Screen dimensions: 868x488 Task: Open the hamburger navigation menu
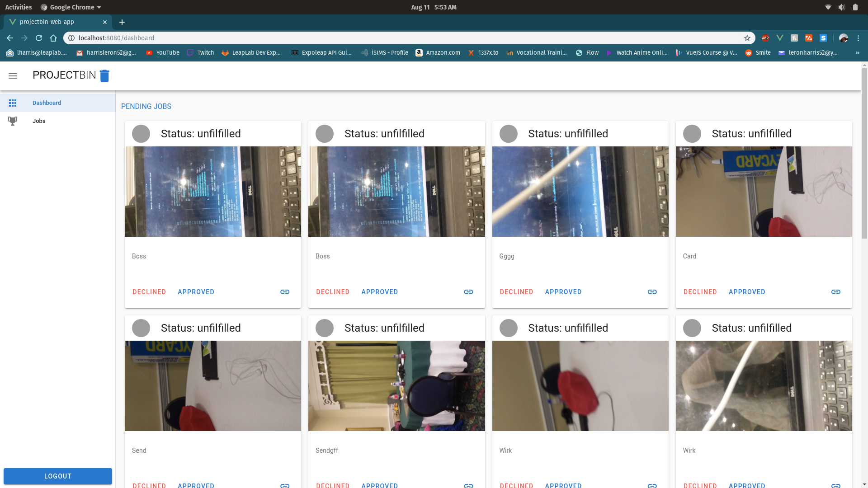(x=13, y=76)
